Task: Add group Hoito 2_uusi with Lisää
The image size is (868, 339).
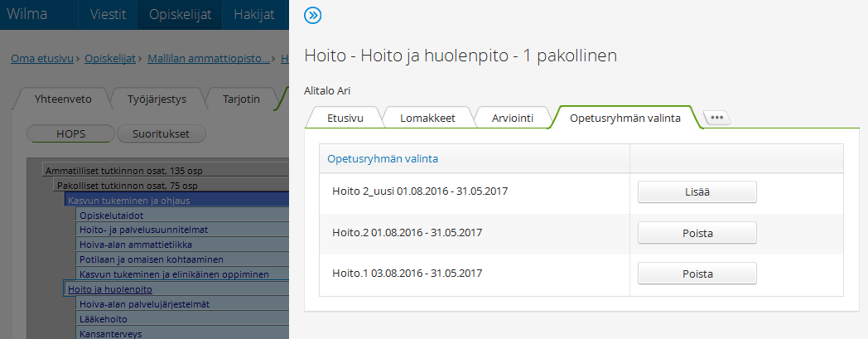Action: (x=697, y=191)
